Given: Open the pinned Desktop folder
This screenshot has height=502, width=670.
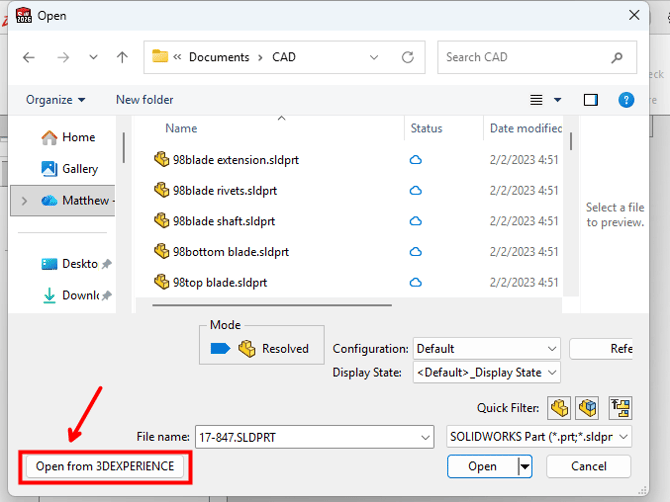Looking at the screenshot, I should tap(70, 264).
